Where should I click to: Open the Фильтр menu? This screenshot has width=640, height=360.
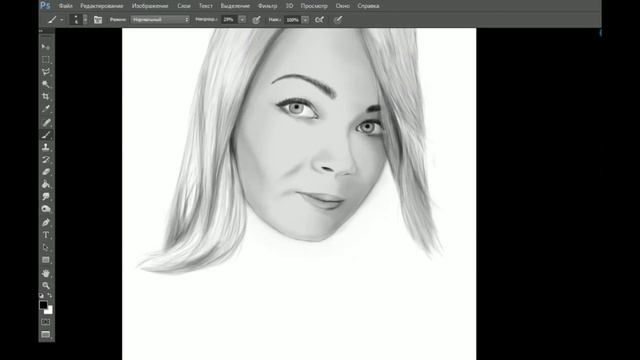[267, 6]
